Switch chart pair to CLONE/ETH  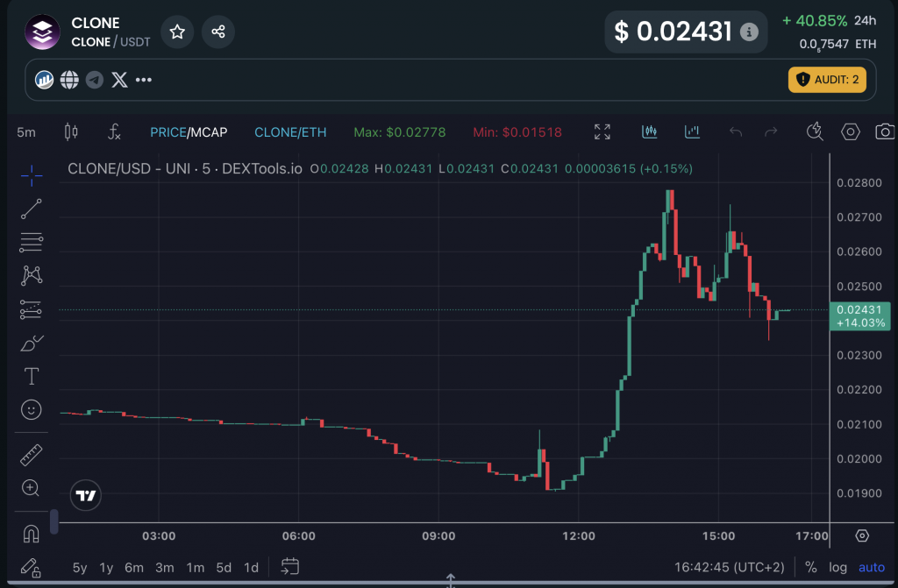tap(290, 132)
